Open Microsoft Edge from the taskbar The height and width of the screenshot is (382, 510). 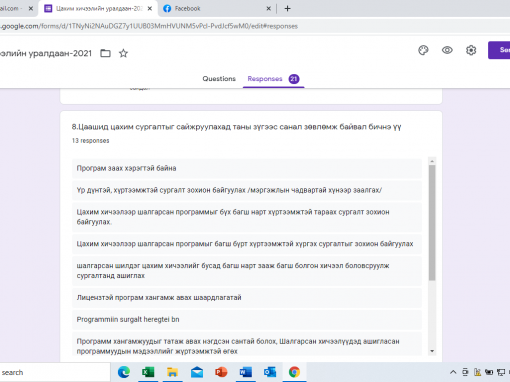(124, 372)
